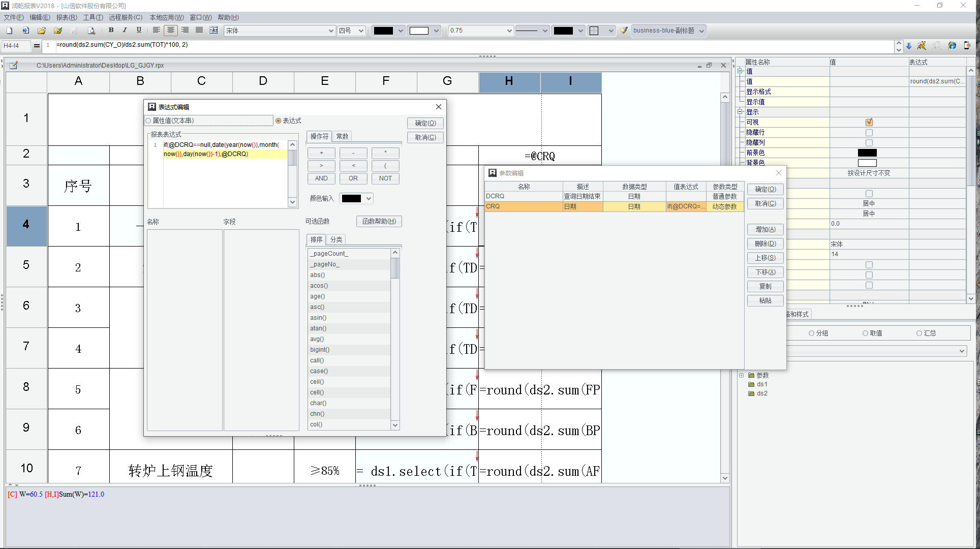Open the 工具(T) menu
This screenshot has height=549, width=980.
pos(93,17)
